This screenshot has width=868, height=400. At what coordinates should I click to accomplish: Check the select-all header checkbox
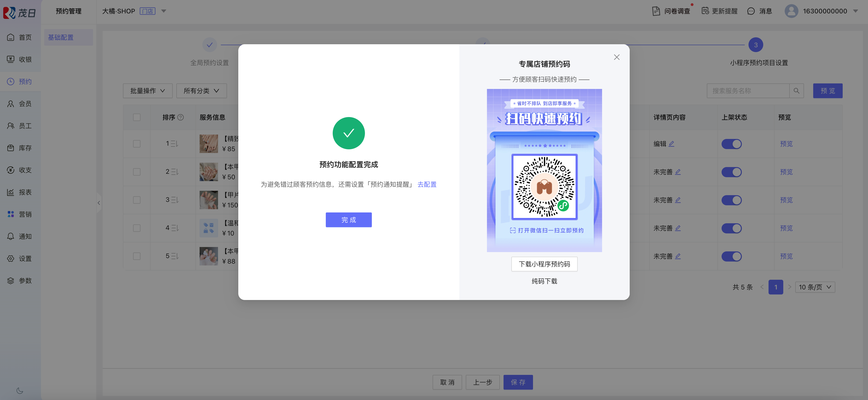[x=137, y=117]
